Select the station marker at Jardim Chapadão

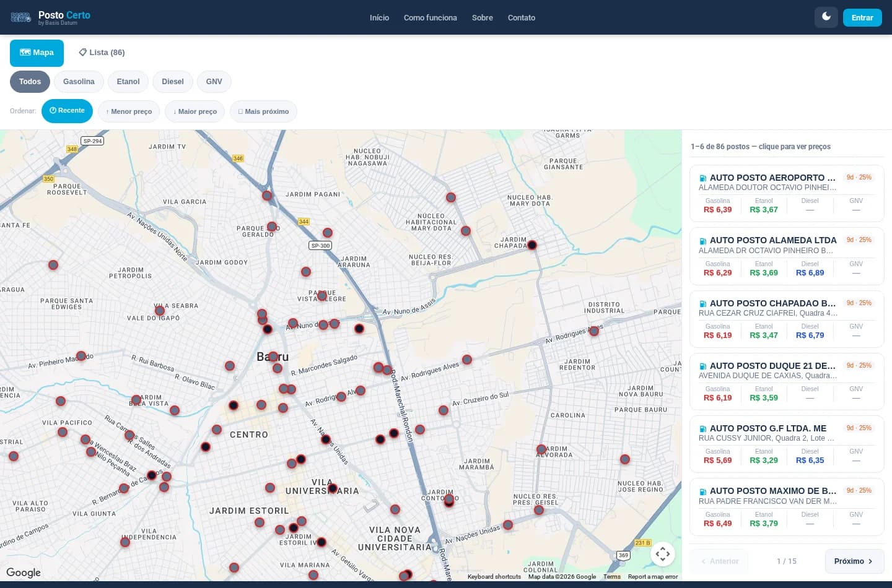click(x=531, y=245)
